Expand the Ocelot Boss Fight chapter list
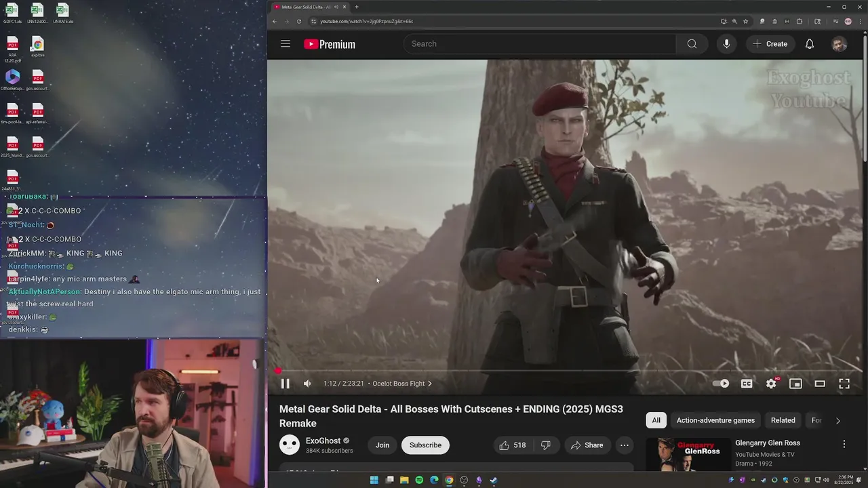868x488 pixels. (x=402, y=384)
